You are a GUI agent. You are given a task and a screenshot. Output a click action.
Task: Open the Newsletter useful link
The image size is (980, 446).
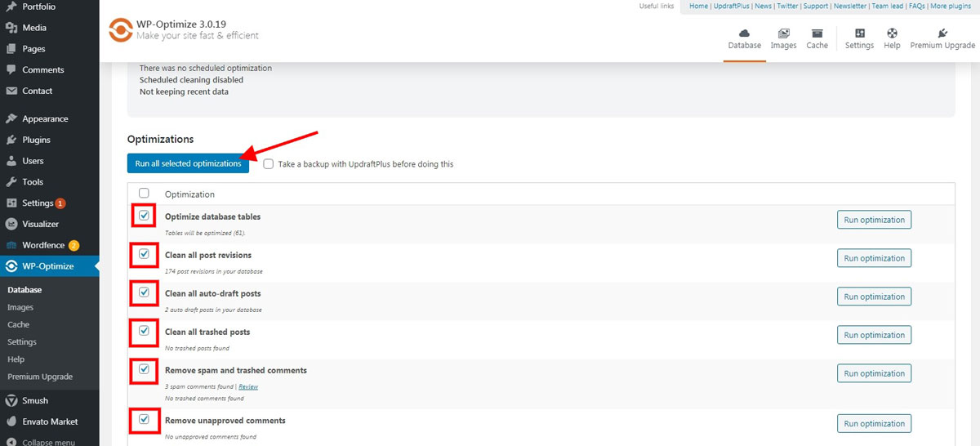click(x=850, y=6)
